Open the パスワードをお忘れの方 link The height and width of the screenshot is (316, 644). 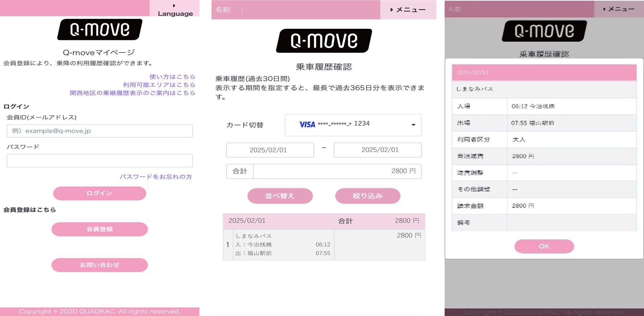(156, 177)
